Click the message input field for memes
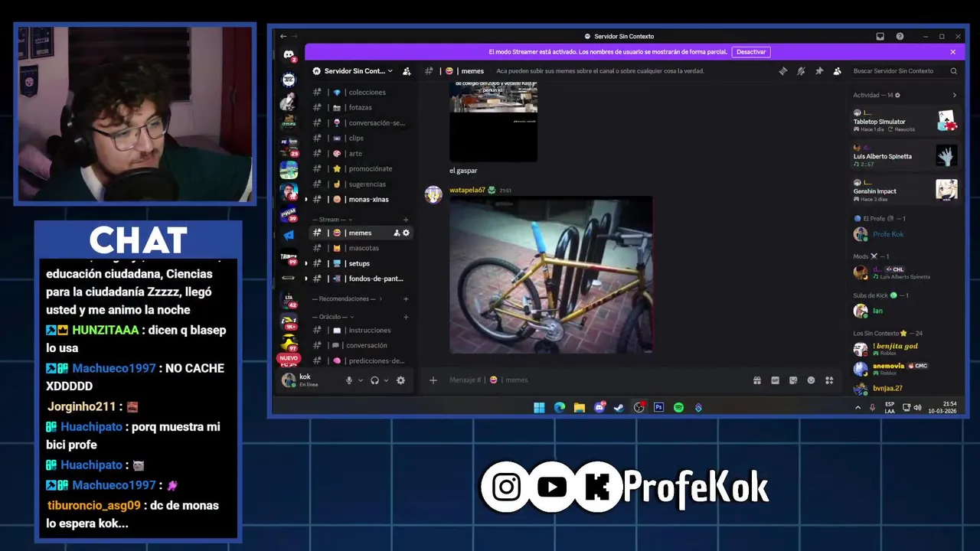 [597, 380]
